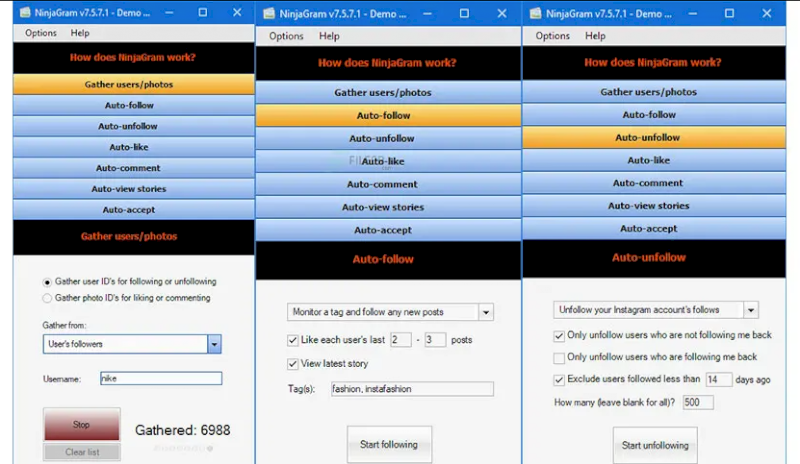Select Auto-accept tab in right window
Screen dimensions: 800x464
coord(654,229)
